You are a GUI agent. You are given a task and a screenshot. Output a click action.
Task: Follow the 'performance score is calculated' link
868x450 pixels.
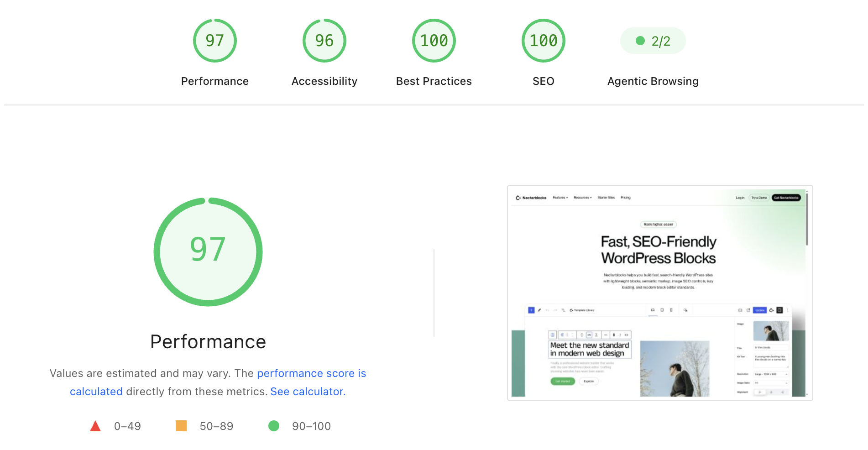(311, 373)
